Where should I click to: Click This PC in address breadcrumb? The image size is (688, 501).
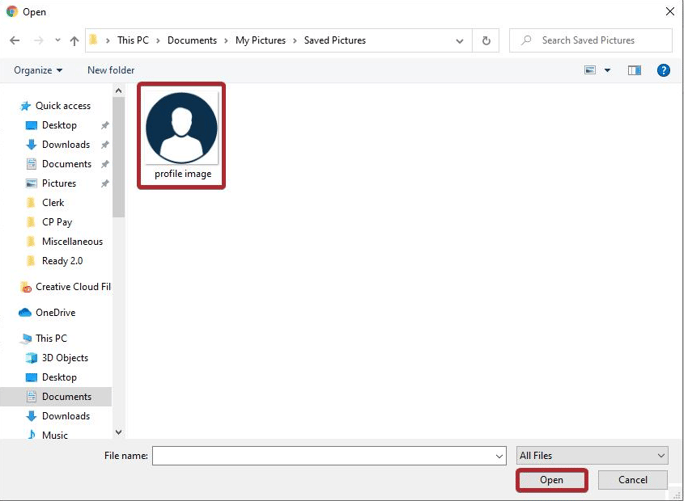[133, 40]
